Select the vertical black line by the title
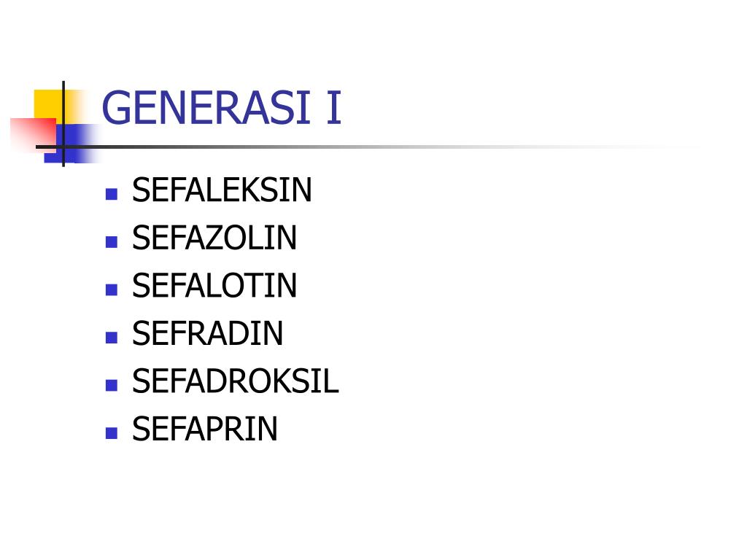 point(63,124)
